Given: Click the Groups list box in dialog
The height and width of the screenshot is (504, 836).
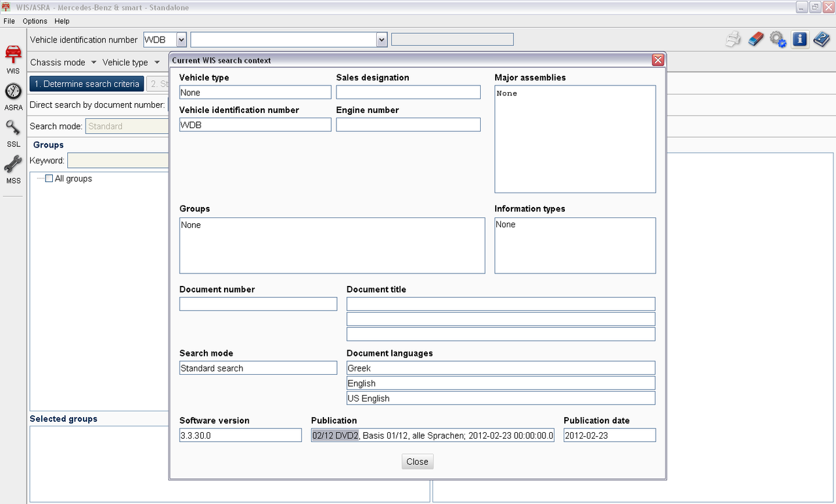Looking at the screenshot, I should [x=332, y=245].
